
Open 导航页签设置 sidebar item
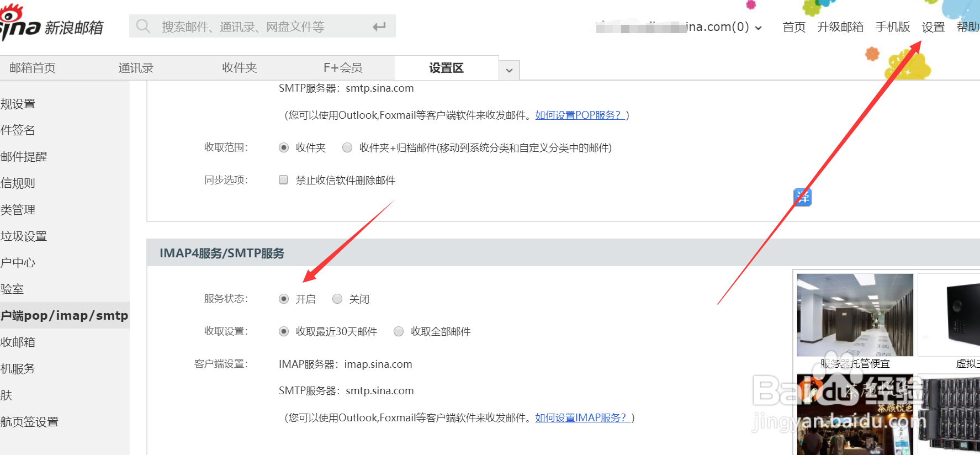(30, 422)
